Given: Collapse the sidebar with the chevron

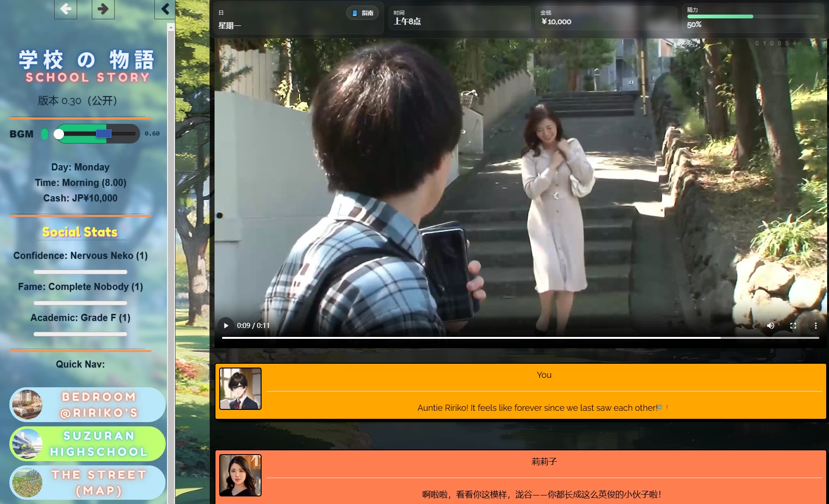Looking at the screenshot, I should (165, 9).
